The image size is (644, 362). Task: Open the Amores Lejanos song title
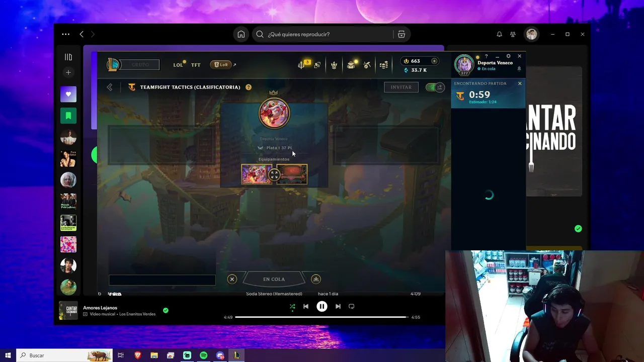coord(100,308)
